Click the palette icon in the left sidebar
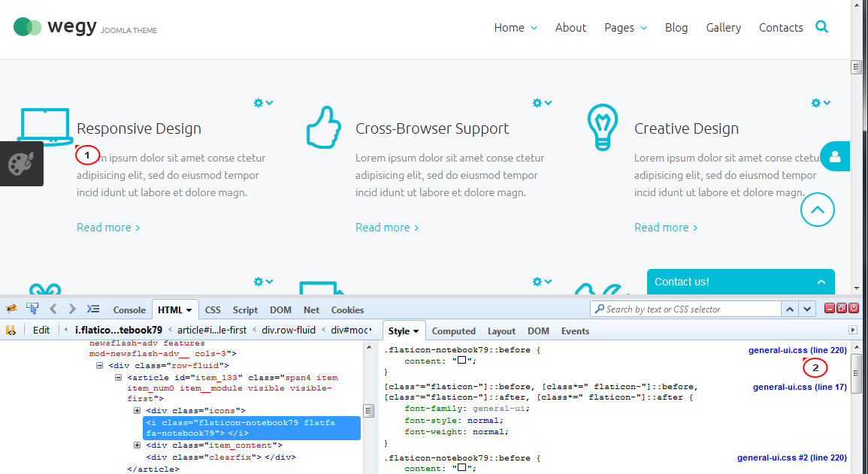 [x=21, y=162]
